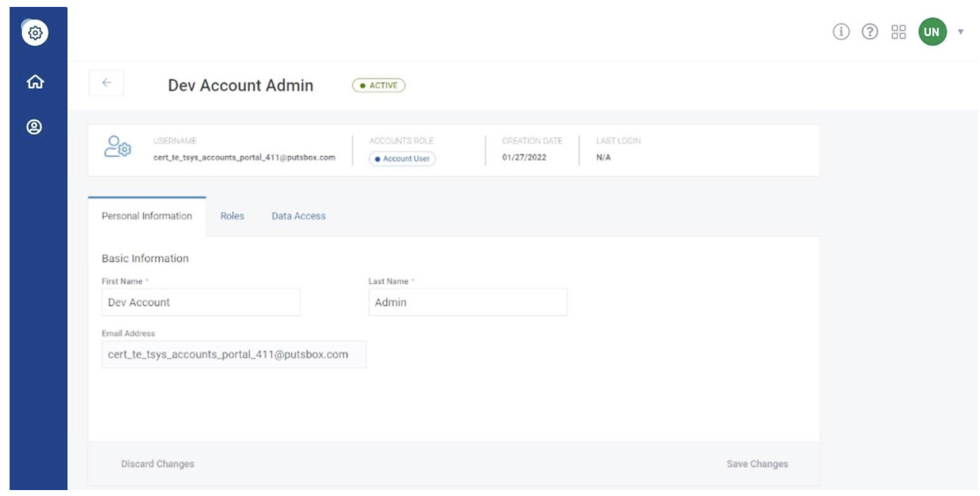This screenshot has width=980, height=496.
Task: Click the Email Address input field
Action: (233, 354)
